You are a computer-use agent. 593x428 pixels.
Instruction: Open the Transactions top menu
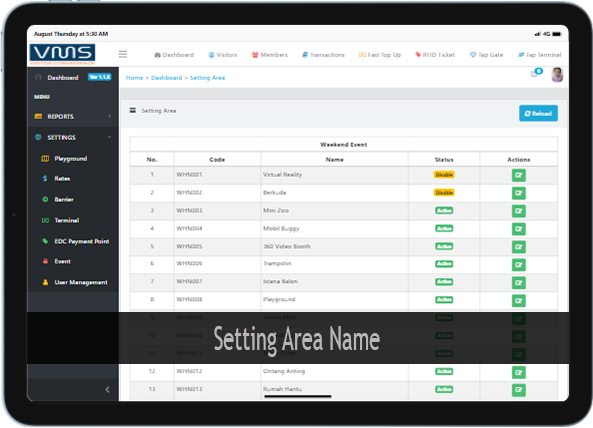323,55
